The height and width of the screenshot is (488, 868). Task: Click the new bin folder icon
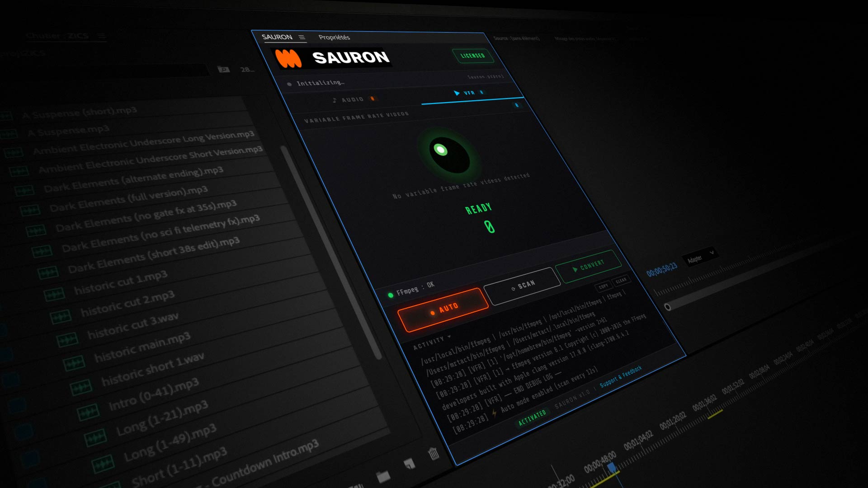click(x=383, y=476)
